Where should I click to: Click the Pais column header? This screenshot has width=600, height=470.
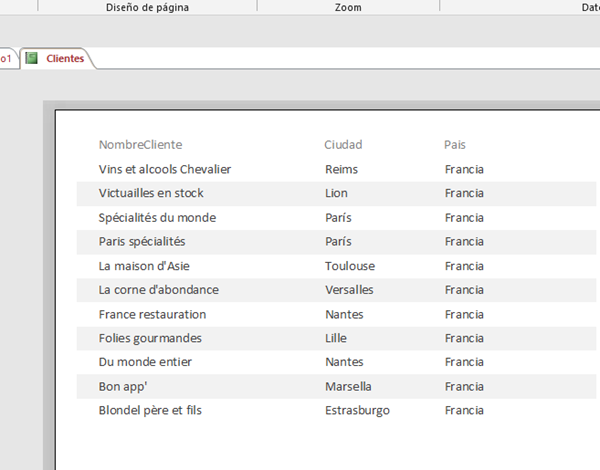pyautogui.click(x=455, y=145)
